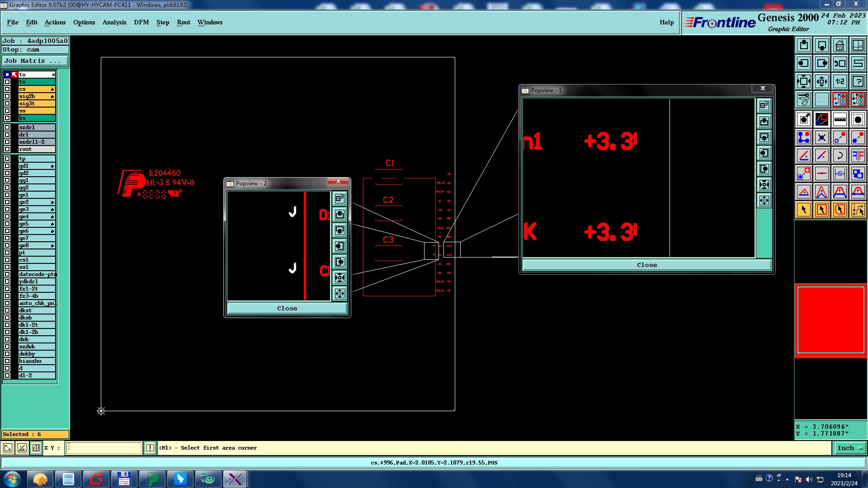Open the measure ruler tool
This screenshot has width=868, height=488.
tap(840, 119)
